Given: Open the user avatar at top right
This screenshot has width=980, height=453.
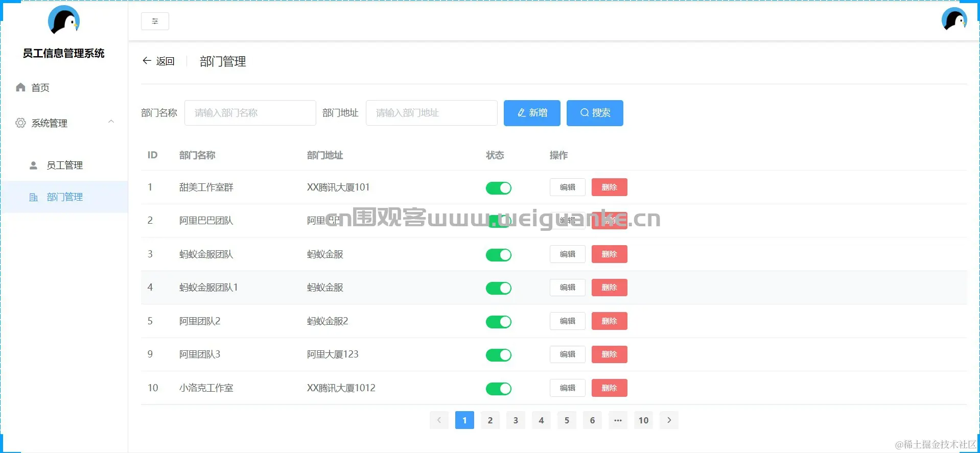Looking at the screenshot, I should tap(954, 19).
